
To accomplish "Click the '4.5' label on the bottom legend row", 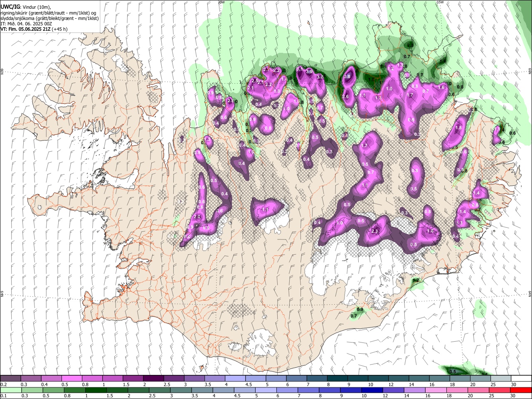I will [237, 396].
